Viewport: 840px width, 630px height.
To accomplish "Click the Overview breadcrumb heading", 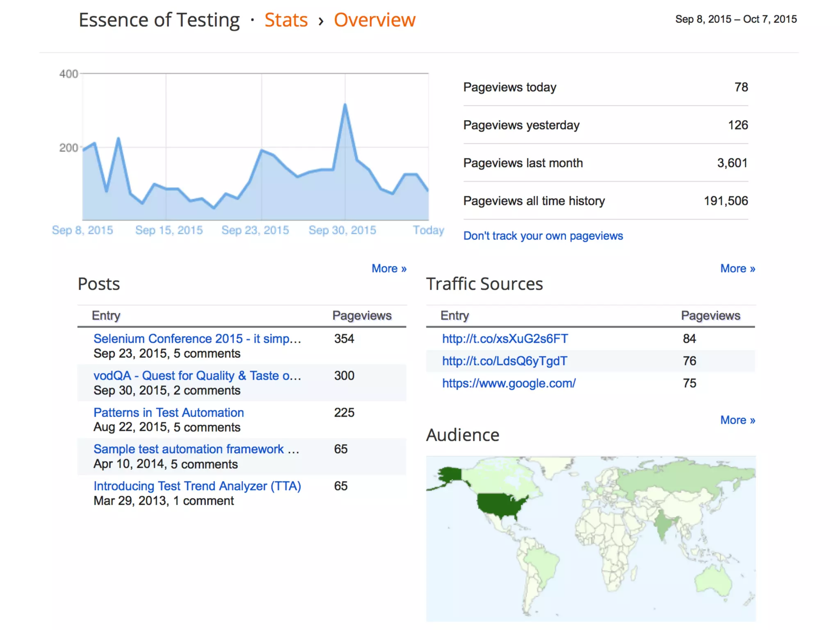I will [374, 20].
